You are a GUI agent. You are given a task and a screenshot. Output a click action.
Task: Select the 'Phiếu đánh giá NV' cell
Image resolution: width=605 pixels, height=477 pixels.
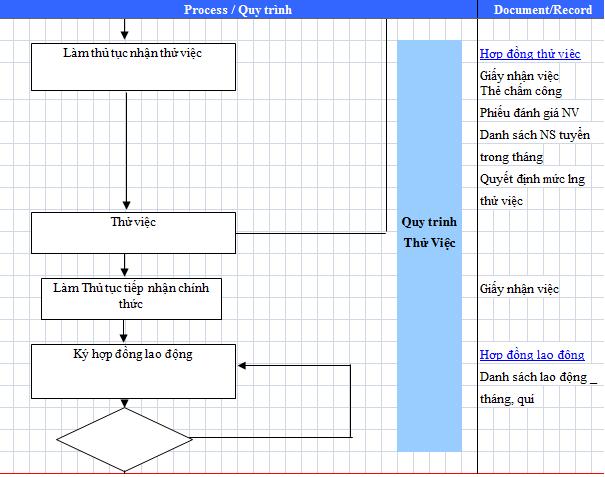coord(529,112)
